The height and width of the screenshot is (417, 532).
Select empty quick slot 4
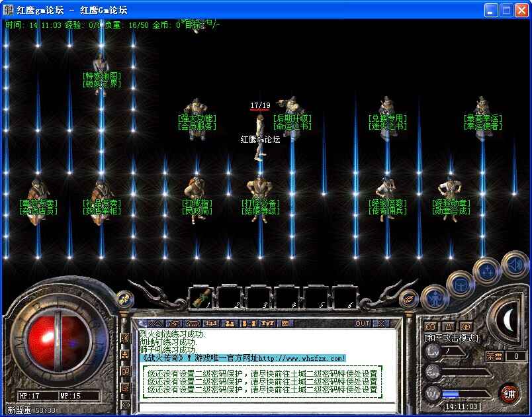coord(287,299)
